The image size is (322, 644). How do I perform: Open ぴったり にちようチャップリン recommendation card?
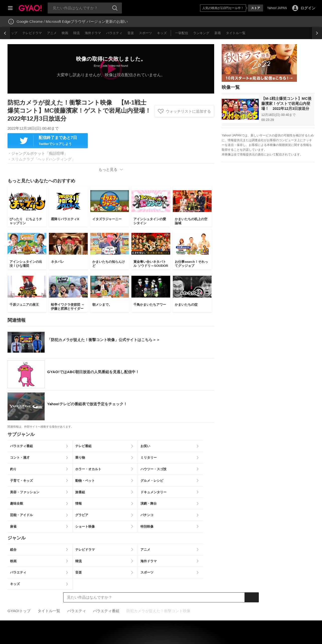click(27, 207)
